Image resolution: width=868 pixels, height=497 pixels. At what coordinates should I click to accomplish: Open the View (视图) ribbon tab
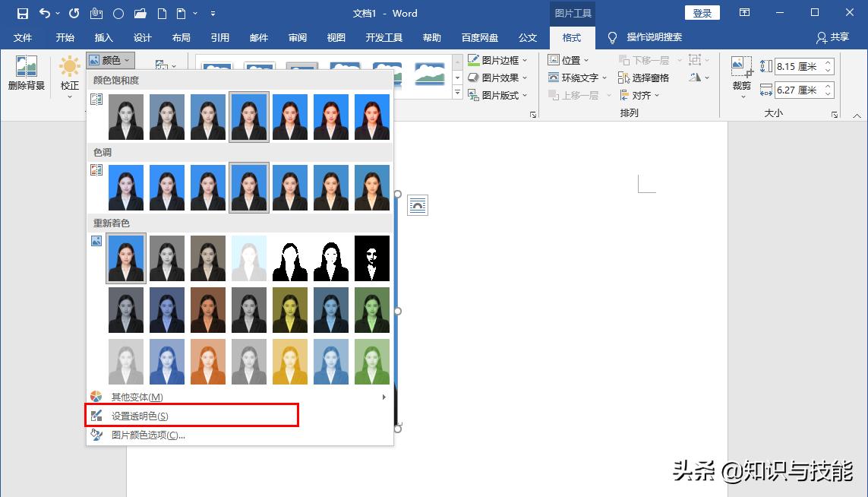(336, 37)
